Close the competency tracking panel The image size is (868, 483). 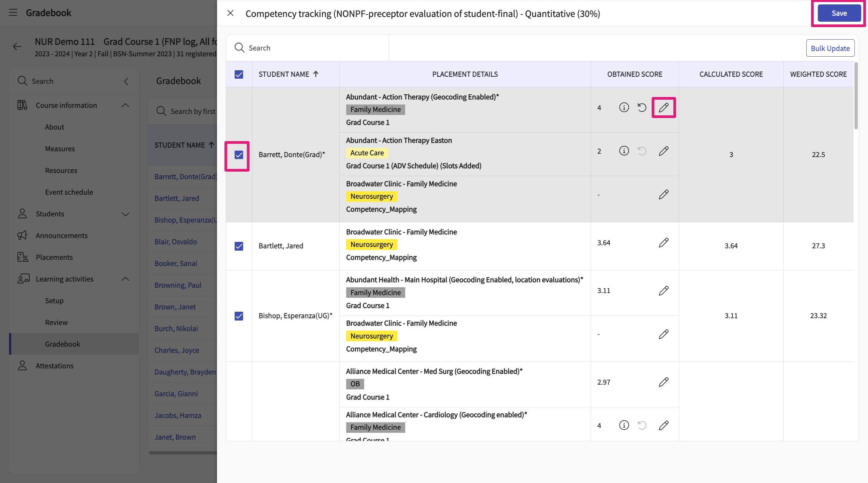click(x=231, y=13)
